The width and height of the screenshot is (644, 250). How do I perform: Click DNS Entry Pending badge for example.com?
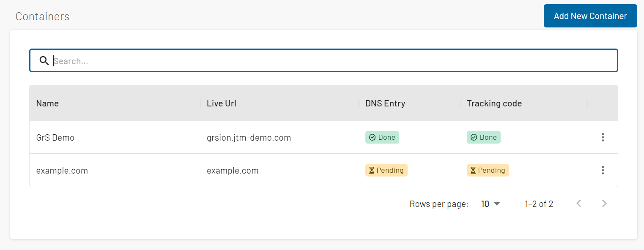(386, 170)
